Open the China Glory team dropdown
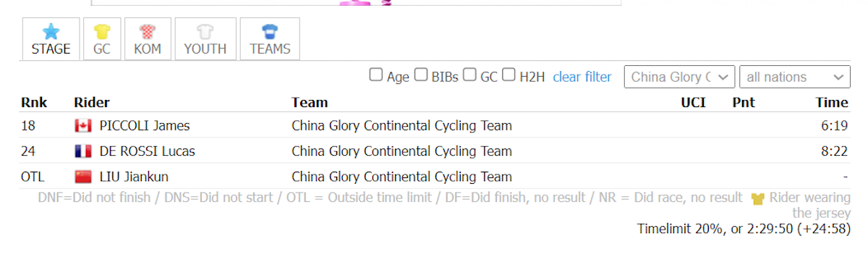The image size is (868, 273). (680, 77)
